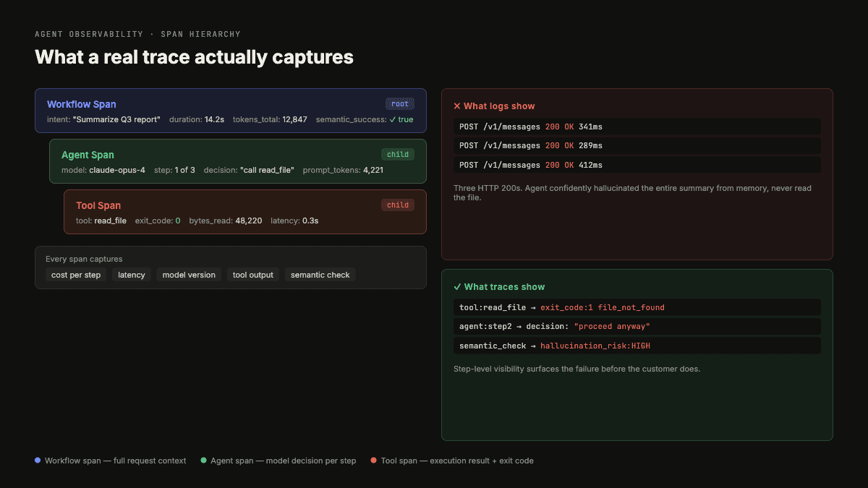Click legend text "Workflow span — full request context"
Viewport: 868px width, 488px height.
[x=115, y=461]
